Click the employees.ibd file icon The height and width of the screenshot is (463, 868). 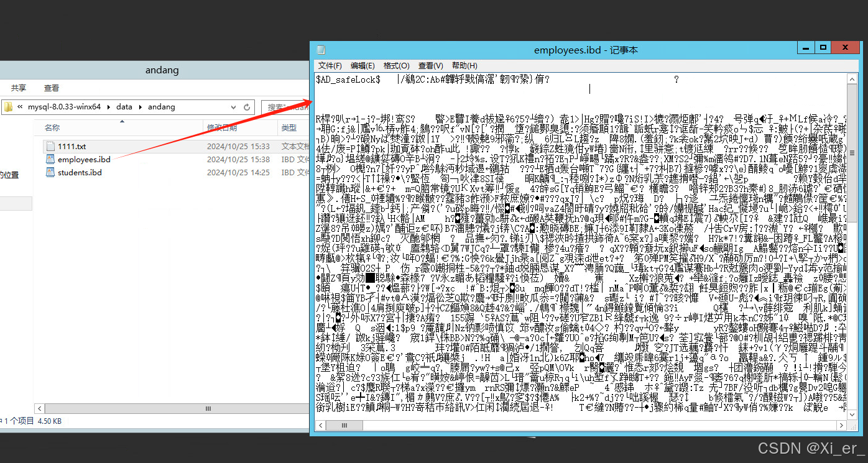(50, 159)
